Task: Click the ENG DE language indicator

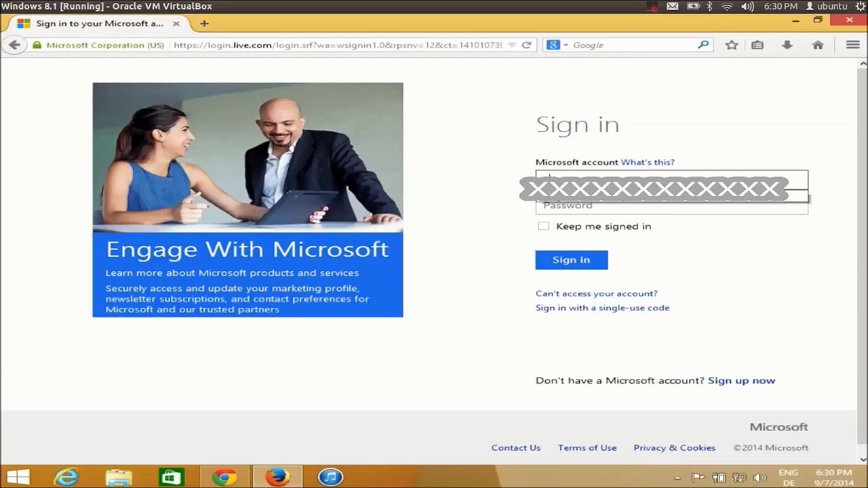Action: [788, 477]
